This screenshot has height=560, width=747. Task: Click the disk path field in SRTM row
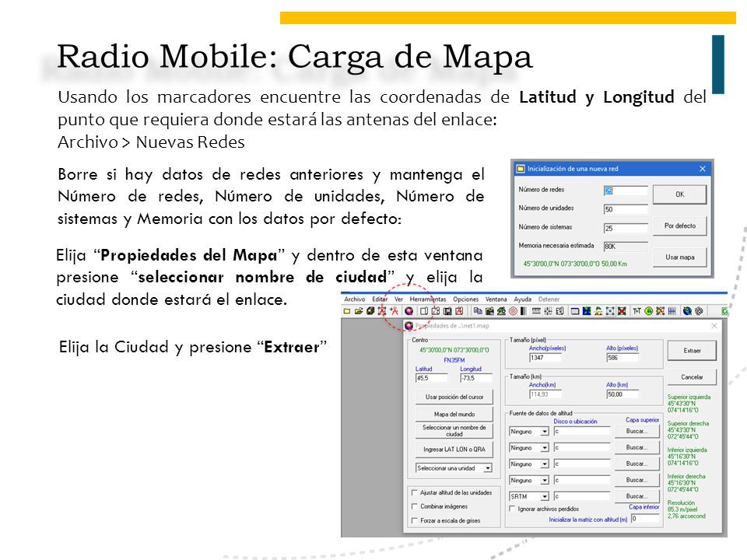(x=582, y=496)
